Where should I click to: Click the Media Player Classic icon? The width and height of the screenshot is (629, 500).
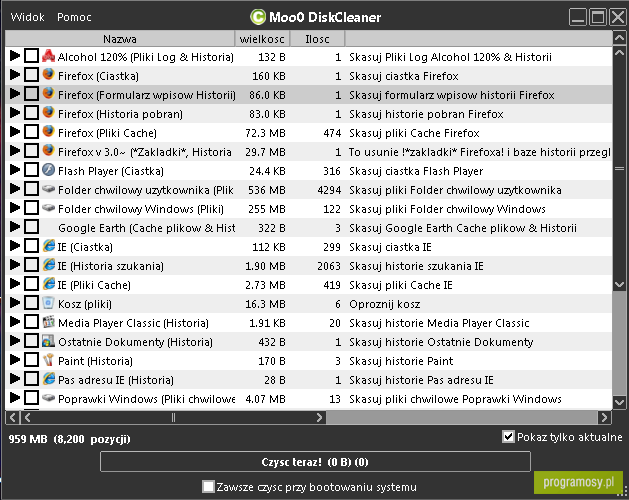(49, 321)
